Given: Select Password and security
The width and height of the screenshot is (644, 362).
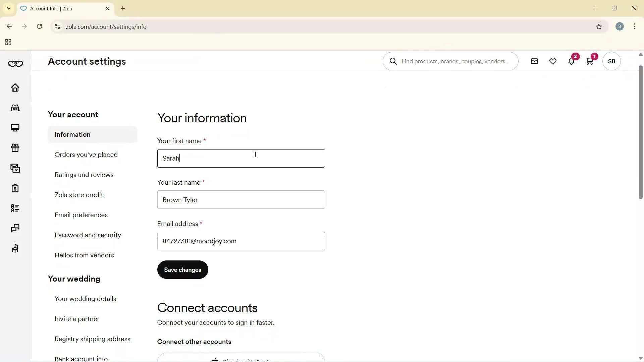Looking at the screenshot, I should [x=88, y=235].
